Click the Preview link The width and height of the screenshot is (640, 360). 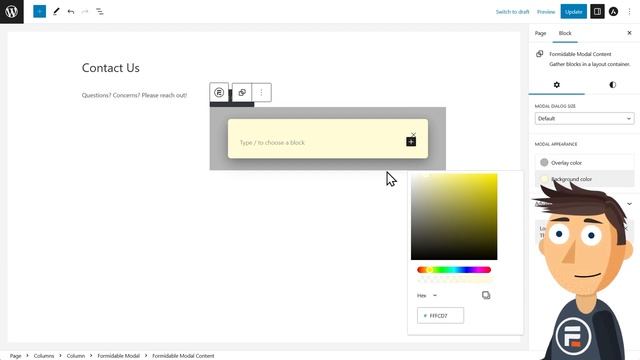[x=546, y=12]
